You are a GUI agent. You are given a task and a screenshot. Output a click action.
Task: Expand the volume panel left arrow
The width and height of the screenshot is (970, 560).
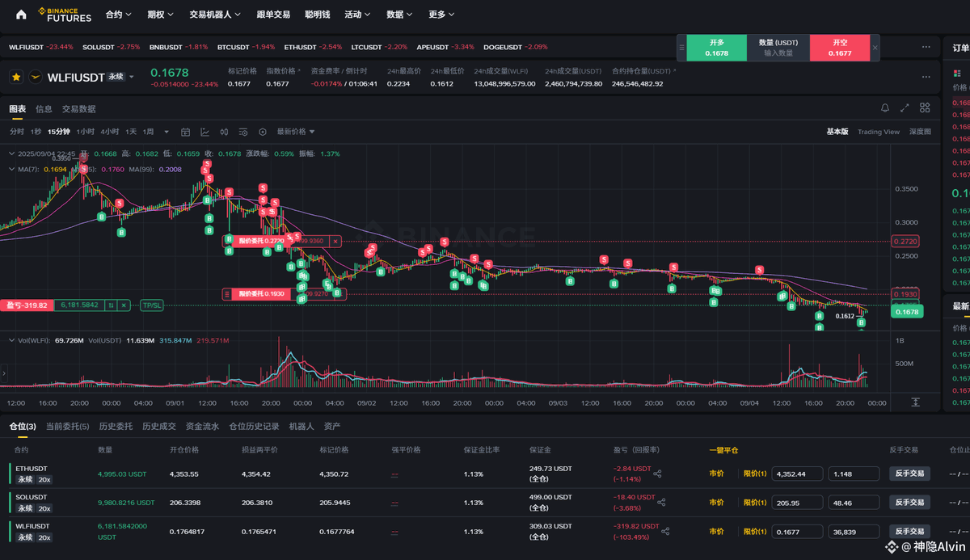pos(3,373)
